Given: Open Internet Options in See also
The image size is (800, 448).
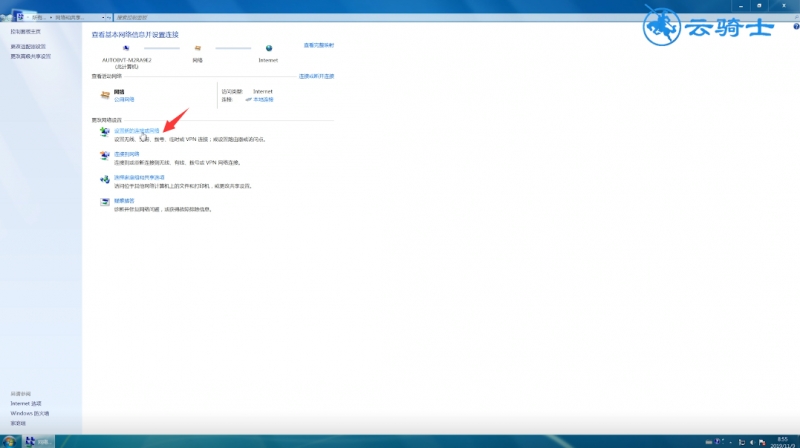Looking at the screenshot, I should pos(26,404).
